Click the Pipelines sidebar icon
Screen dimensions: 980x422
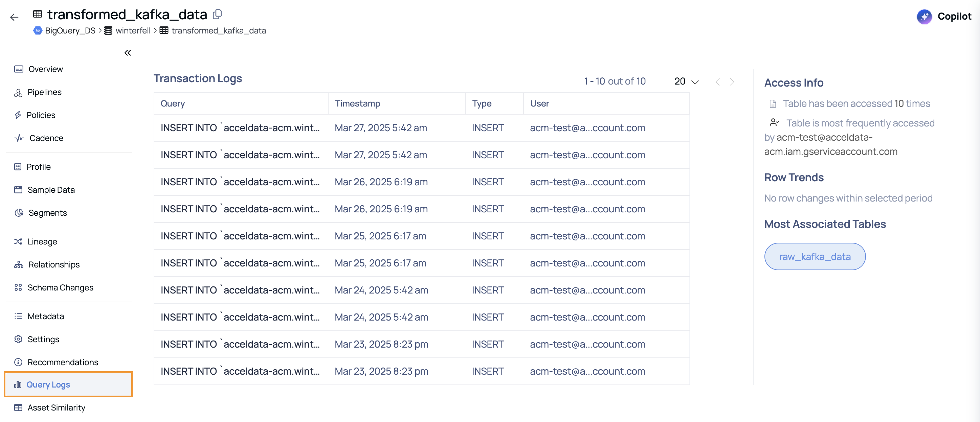(18, 92)
